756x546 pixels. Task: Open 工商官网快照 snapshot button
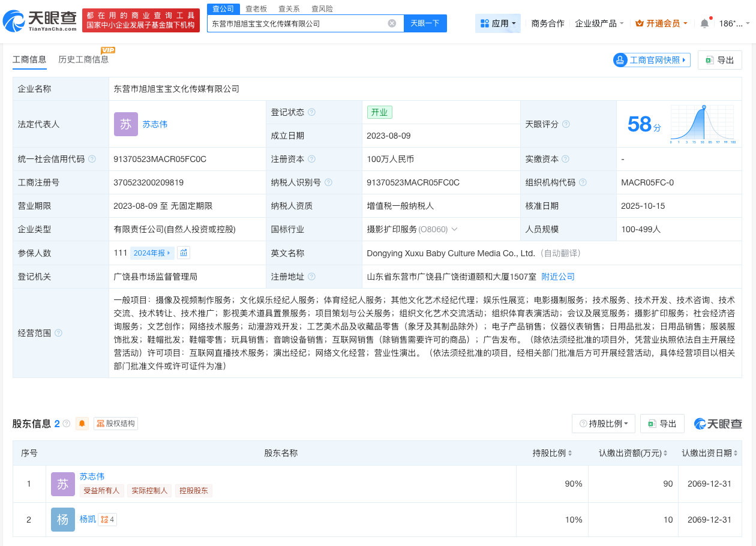[x=652, y=60]
